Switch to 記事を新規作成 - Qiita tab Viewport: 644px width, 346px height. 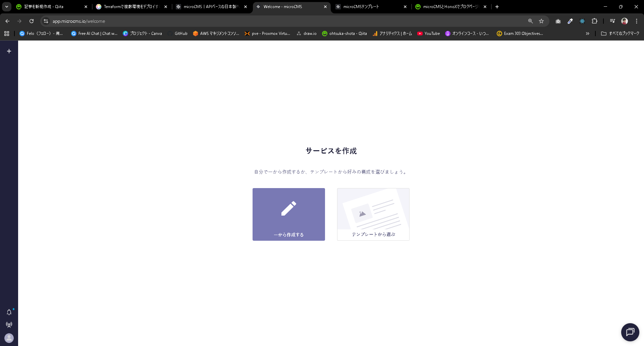(x=52, y=7)
